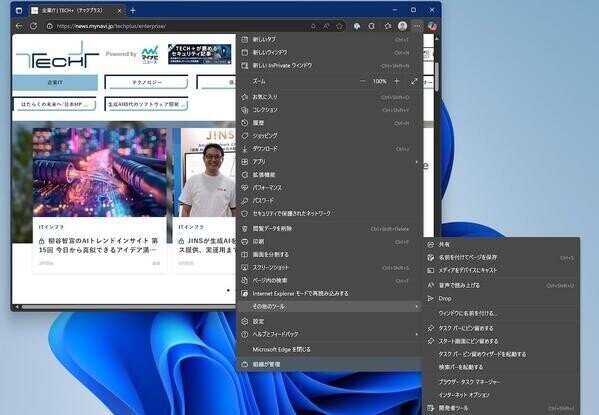Choose ウィンドウに名前を付ける...

(x=501, y=313)
